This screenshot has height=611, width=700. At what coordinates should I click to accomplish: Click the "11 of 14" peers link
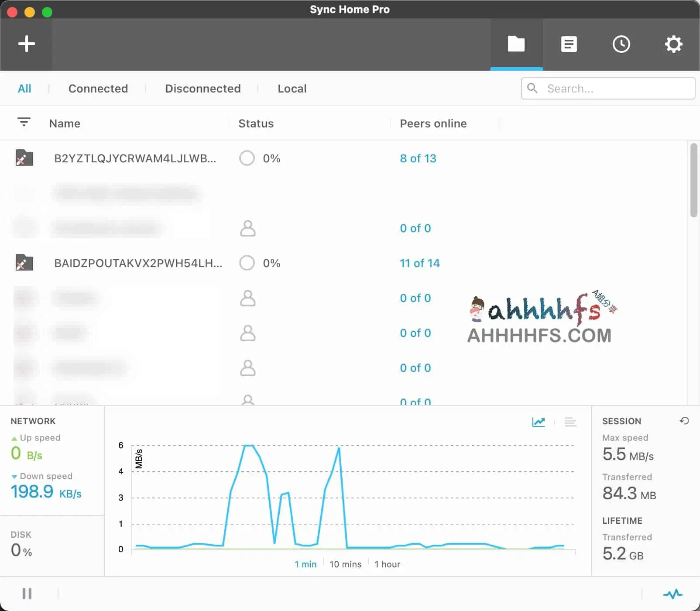pyautogui.click(x=419, y=263)
